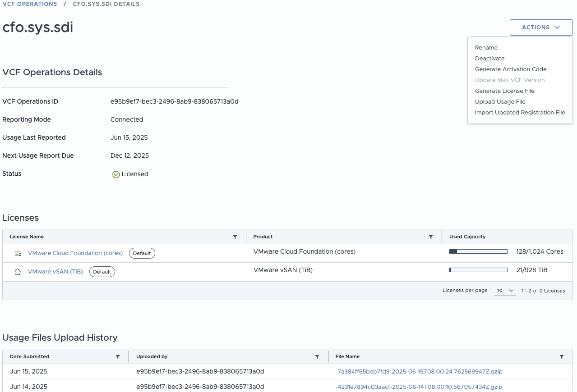577x392 pixels.
Task: Click the 128/1,024 Cores capacity bar
Action: [478, 251]
